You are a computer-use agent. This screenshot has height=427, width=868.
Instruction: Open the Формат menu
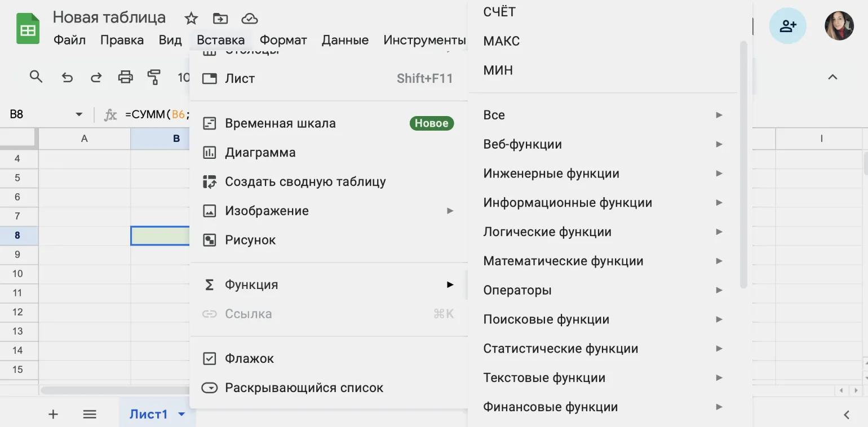tap(283, 40)
